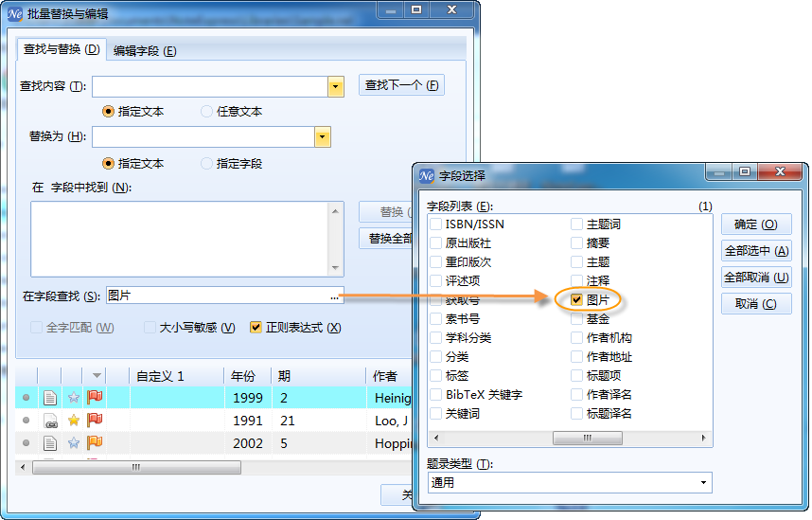Viewport: 812px width, 520px height.
Task: Check the 基金 field checkbox
Action: (577, 319)
